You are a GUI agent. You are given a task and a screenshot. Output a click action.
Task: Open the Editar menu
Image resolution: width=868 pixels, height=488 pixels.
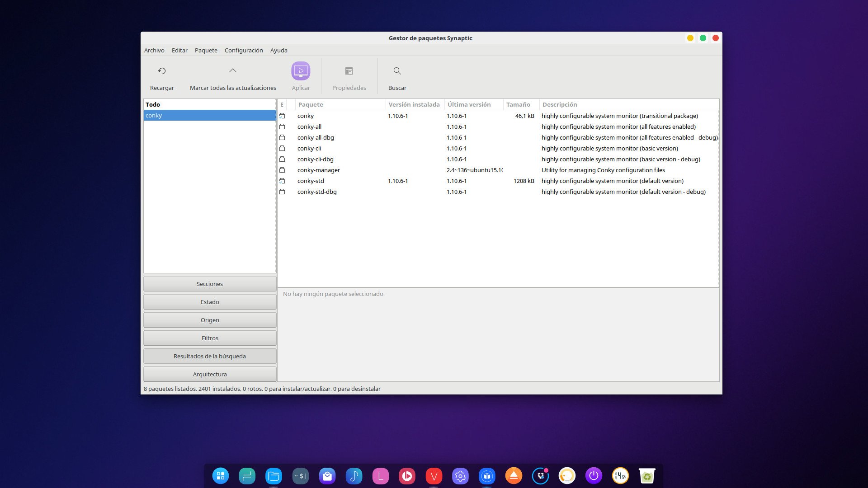coord(179,50)
